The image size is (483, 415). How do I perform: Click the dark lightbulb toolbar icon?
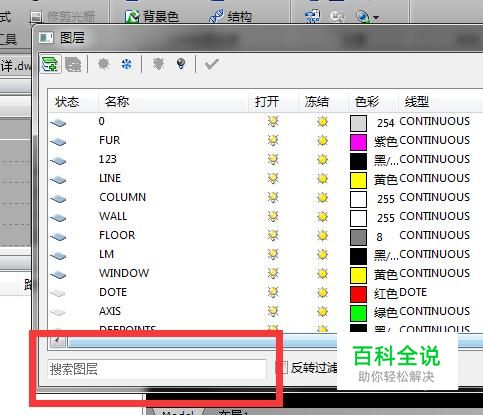pos(181,64)
